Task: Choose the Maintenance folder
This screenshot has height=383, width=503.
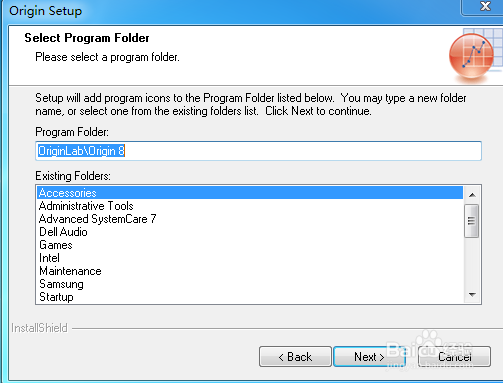Action: pyautogui.click(x=250, y=271)
